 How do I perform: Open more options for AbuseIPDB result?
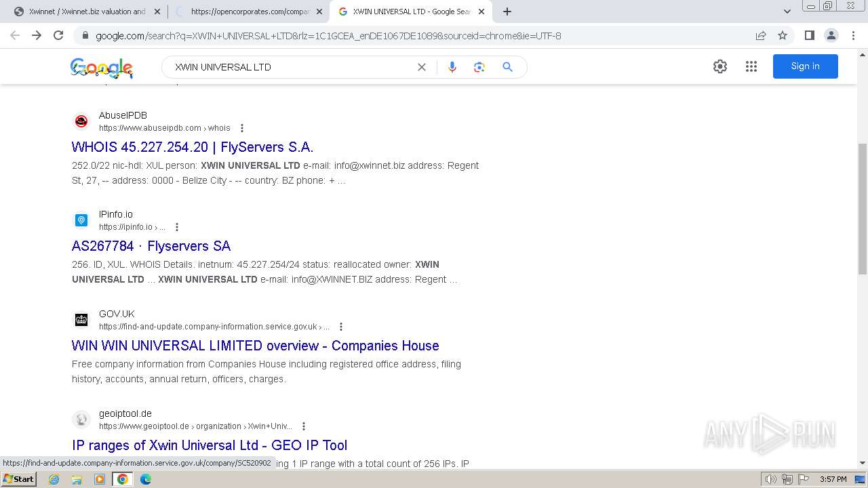(242, 128)
